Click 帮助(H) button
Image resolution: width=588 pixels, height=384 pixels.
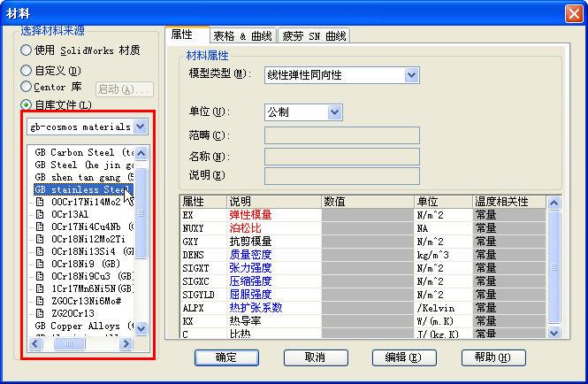click(x=493, y=357)
